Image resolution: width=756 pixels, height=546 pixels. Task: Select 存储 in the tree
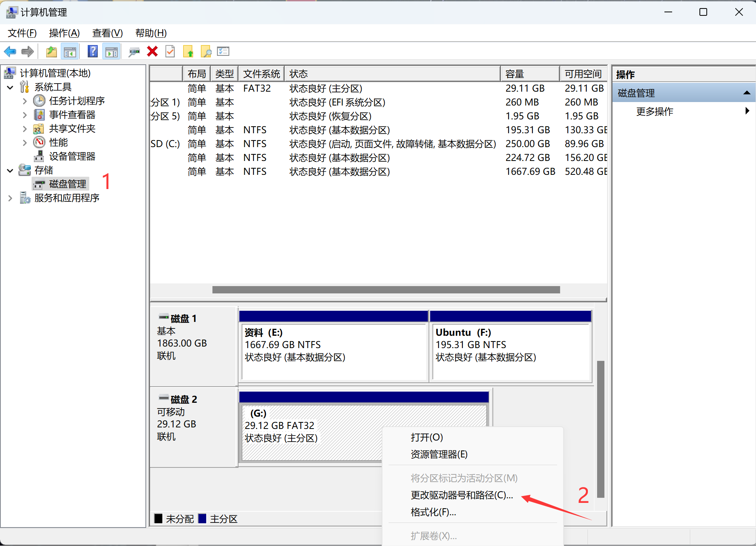click(x=44, y=170)
